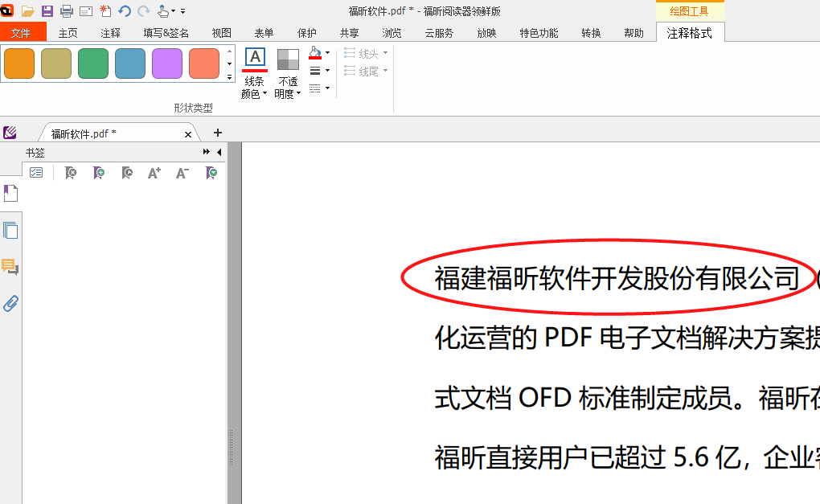This screenshot has height=504, width=820.
Task: Switch to the 注释 ribbon tab
Action: (x=109, y=33)
